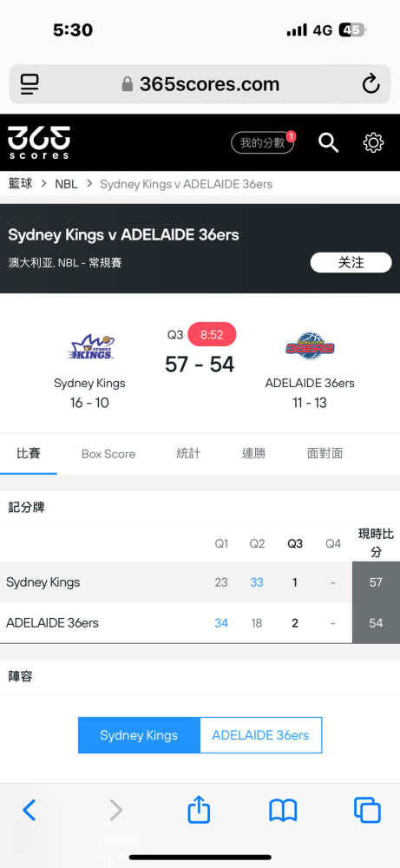The width and height of the screenshot is (400, 868).
Task: Reload the page with refresh icon
Action: click(370, 84)
